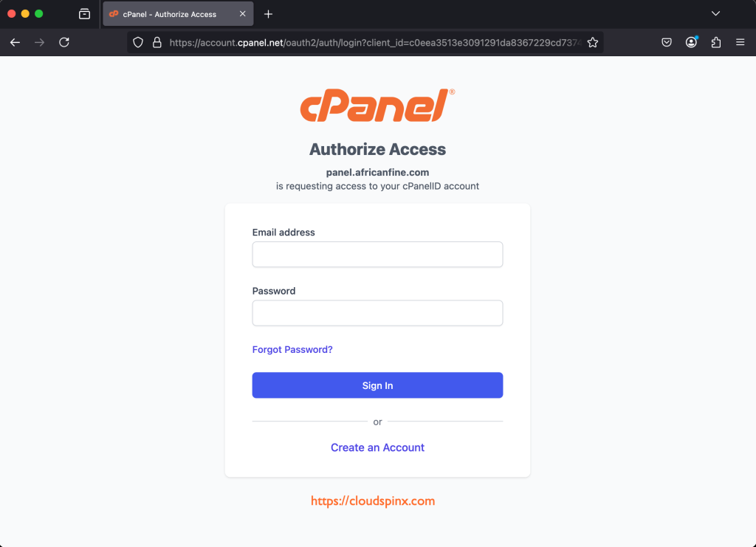Click the tab overview icon beside the tabs
756x547 pixels.
tap(84, 14)
